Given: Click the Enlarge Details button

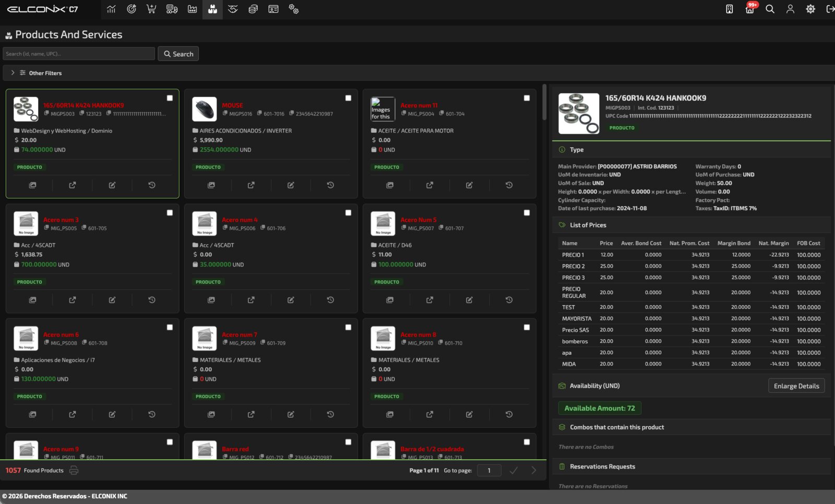Looking at the screenshot, I should point(796,386).
